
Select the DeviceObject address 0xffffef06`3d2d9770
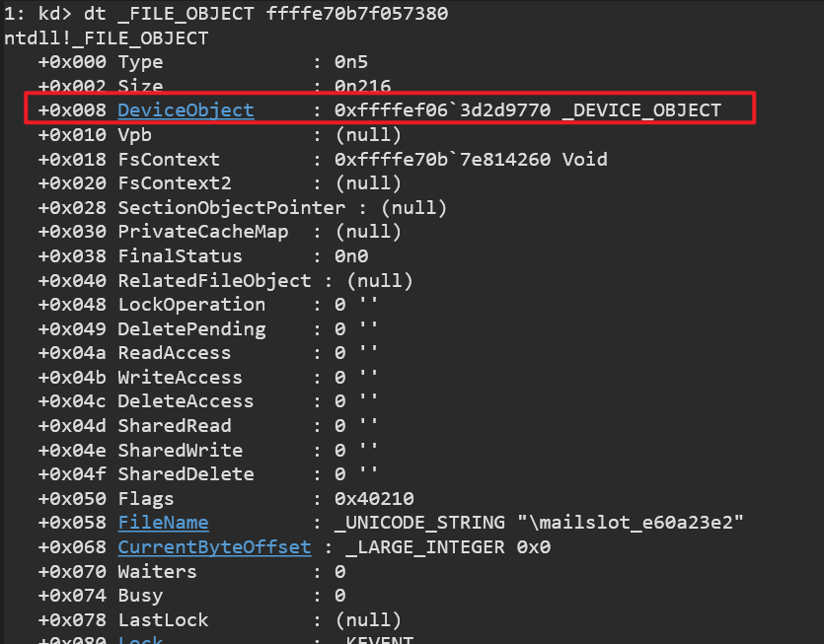(442, 110)
